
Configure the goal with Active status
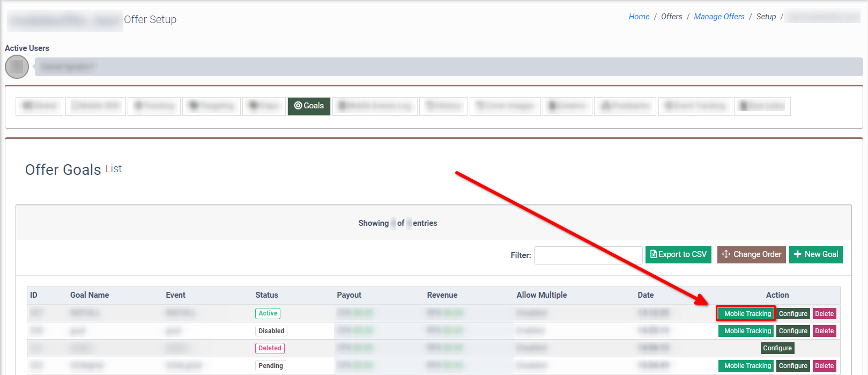792,314
